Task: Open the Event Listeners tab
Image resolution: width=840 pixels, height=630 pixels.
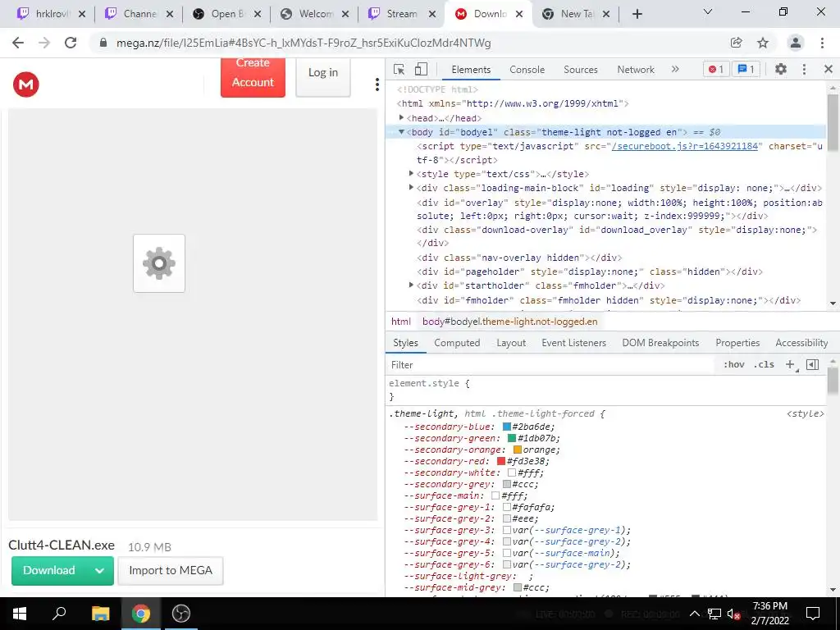Action: pyautogui.click(x=573, y=343)
